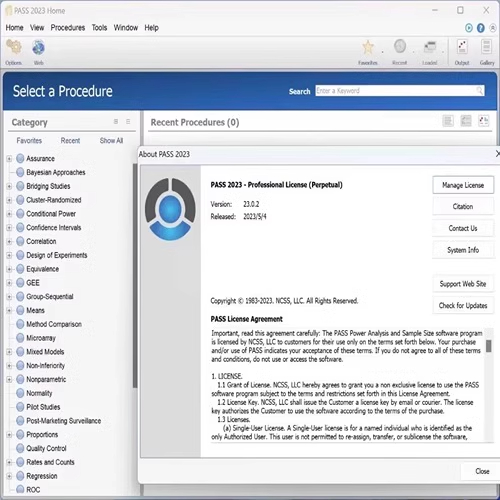The height and width of the screenshot is (500, 500).
Task: Open the Help menu
Action: click(x=151, y=28)
